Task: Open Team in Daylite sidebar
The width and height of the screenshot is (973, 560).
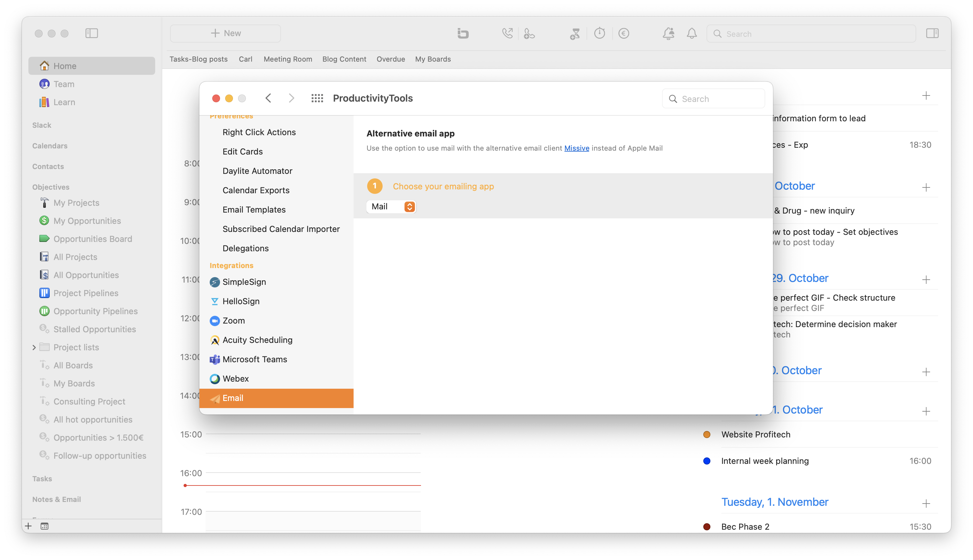Action: (x=92, y=84)
